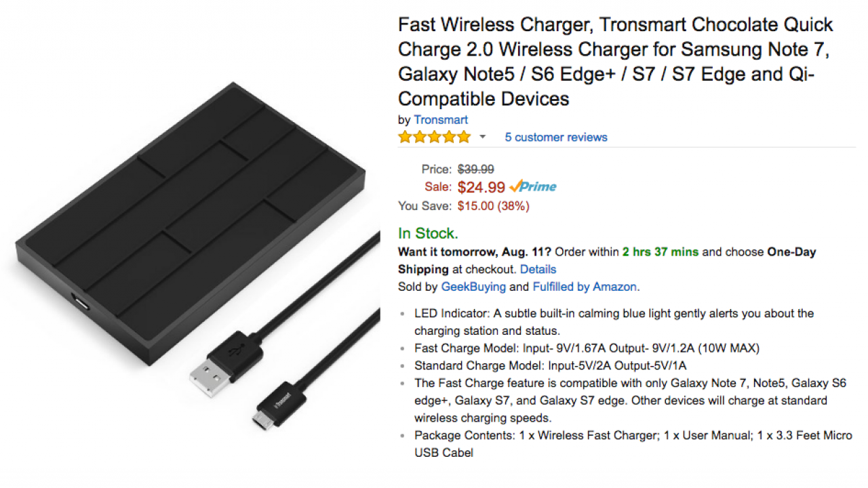Click the Tronsmart brand link

pyautogui.click(x=441, y=120)
